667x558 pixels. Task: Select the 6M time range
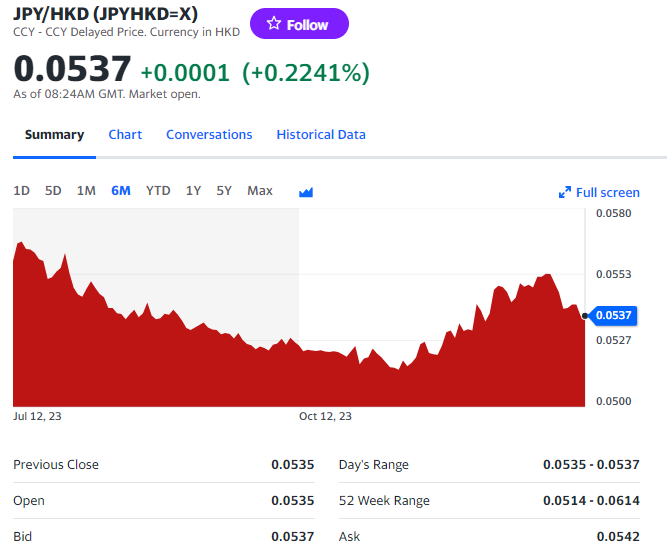[x=121, y=191]
